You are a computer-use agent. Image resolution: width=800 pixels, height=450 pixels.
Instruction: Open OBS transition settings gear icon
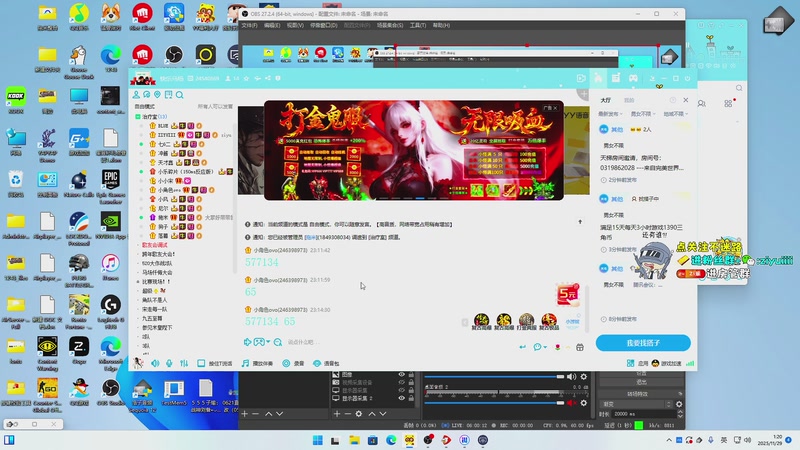pos(679,404)
